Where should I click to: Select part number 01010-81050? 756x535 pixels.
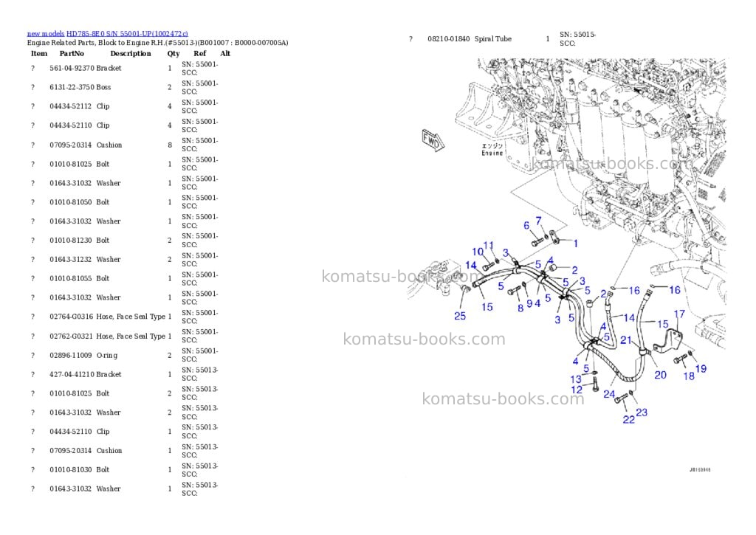tap(70, 202)
